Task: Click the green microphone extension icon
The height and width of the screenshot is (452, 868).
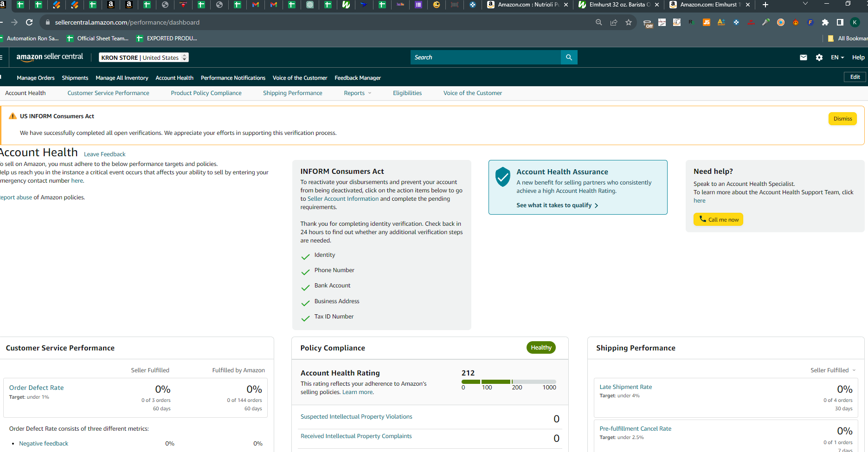Action: click(x=766, y=22)
